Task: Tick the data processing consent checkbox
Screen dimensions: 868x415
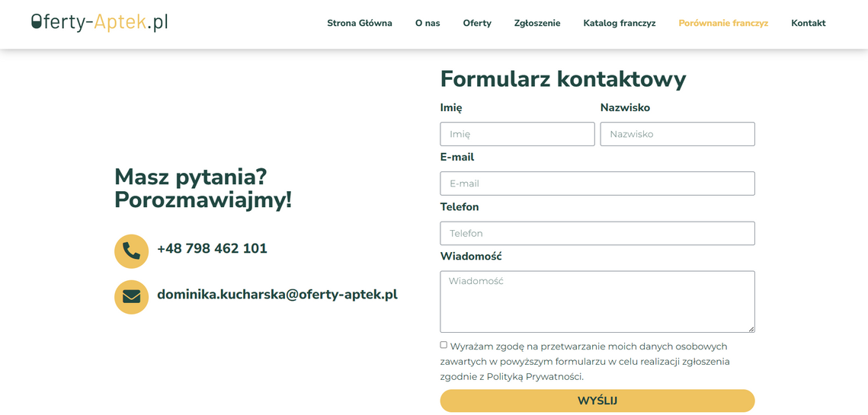Action: tap(444, 345)
